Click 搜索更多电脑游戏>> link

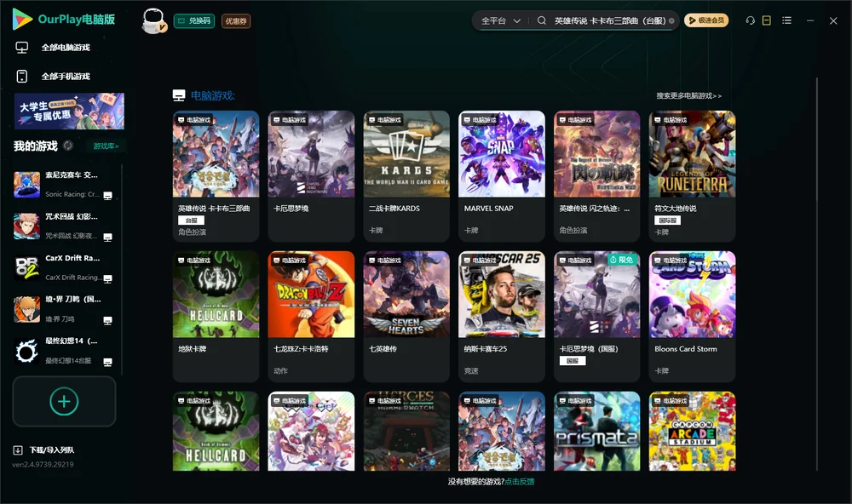click(688, 95)
